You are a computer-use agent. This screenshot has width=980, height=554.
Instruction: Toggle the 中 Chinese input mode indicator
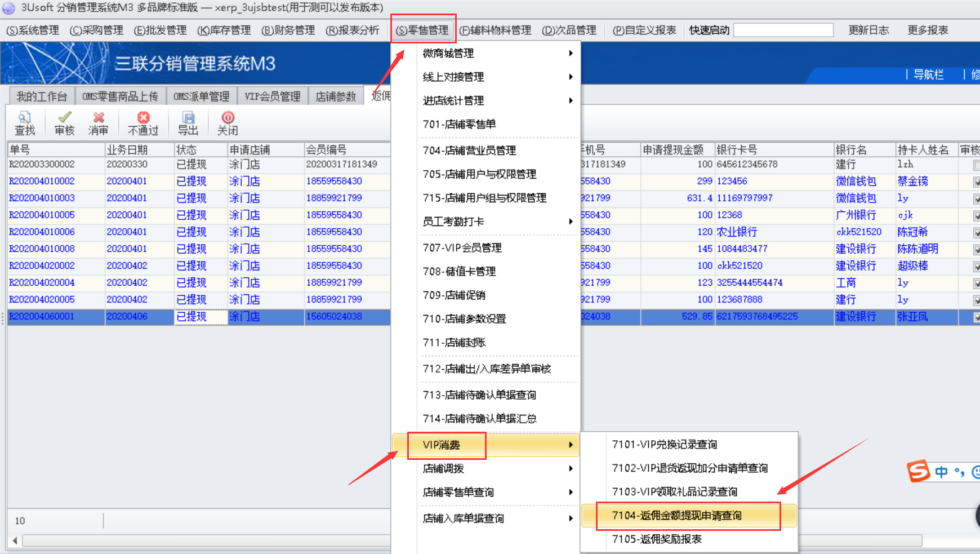tap(941, 472)
